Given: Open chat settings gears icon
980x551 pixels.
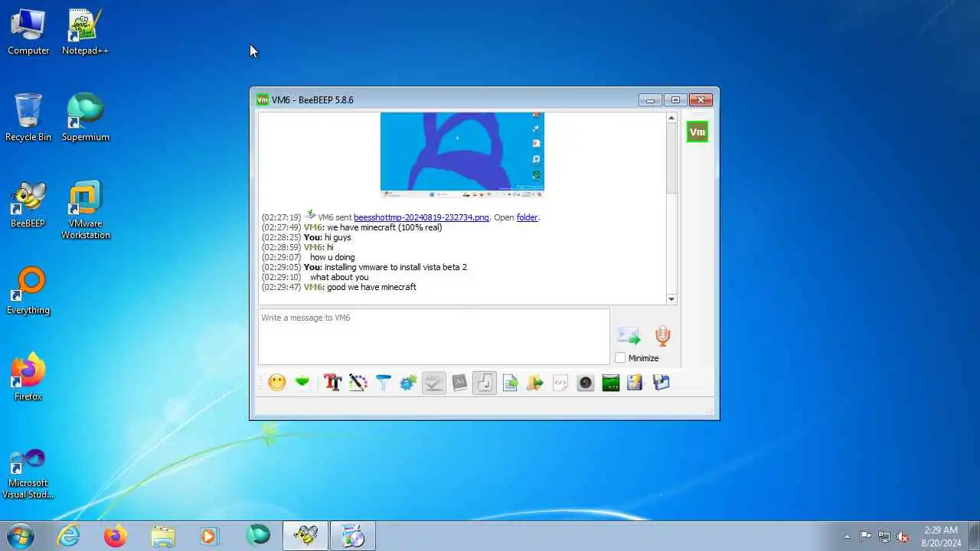Looking at the screenshot, I should [x=408, y=383].
